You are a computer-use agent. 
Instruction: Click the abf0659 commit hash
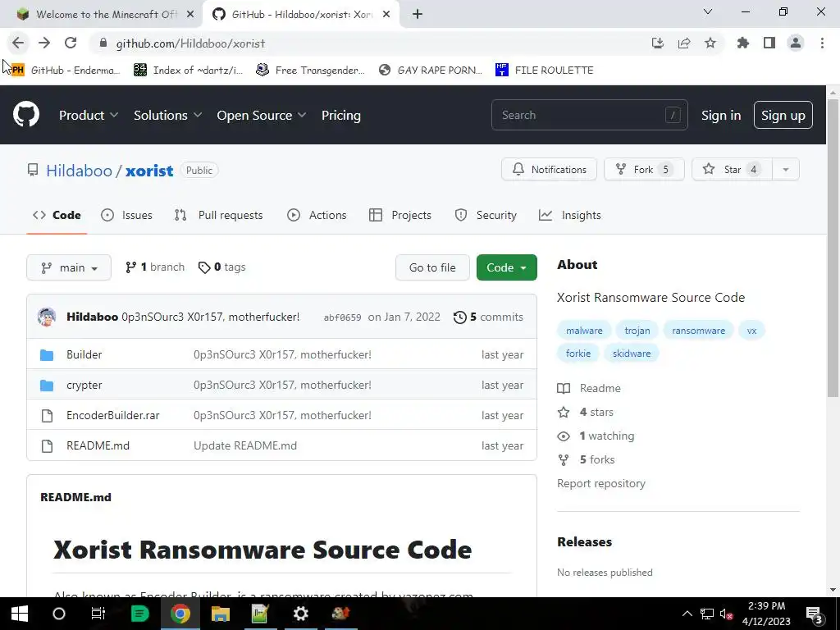[342, 317]
